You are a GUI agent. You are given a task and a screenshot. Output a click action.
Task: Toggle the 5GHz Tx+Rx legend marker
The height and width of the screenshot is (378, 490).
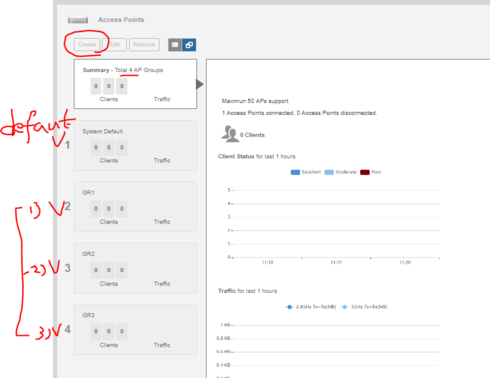[345, 307]
